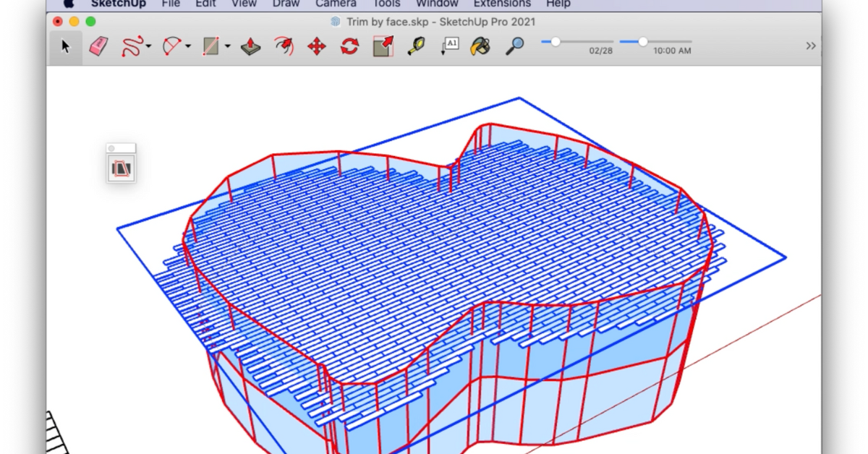The height and width of the screenshot is (454, 868).
Task: Pick the Eraser tool
Action: [98, 47]
